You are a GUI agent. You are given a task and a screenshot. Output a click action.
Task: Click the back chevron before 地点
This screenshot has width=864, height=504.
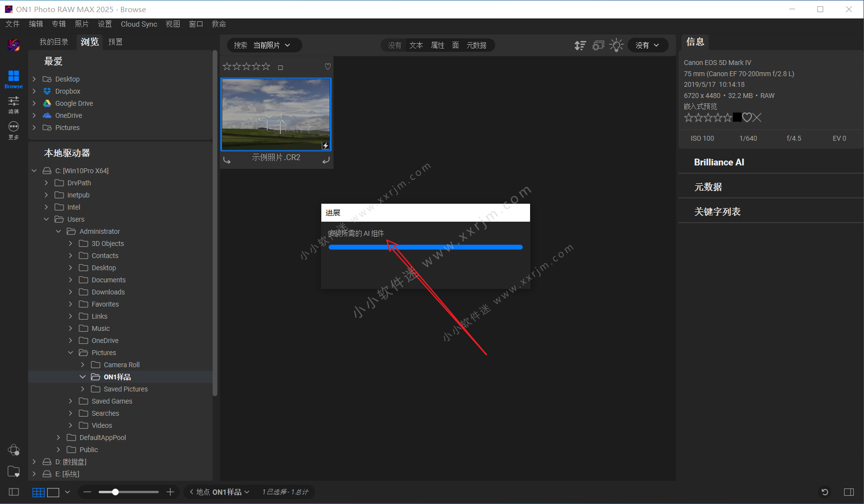click(x=192, y=492)
